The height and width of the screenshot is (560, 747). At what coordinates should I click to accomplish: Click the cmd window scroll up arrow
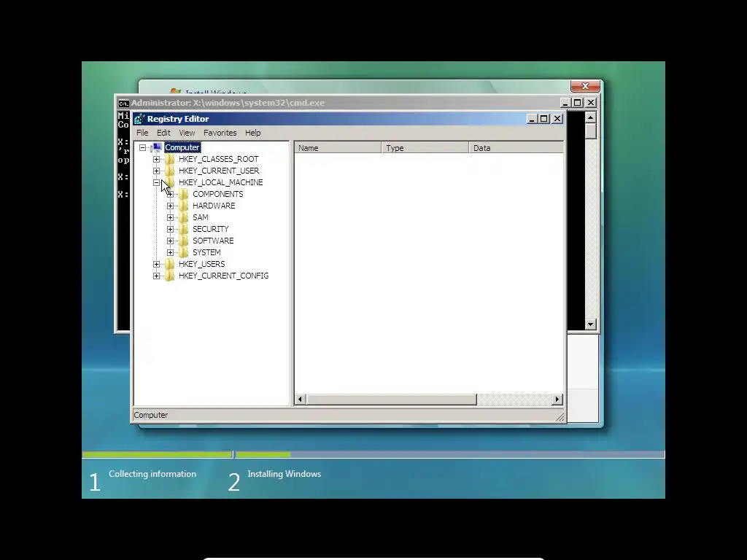pyautogui.click(x=591, y=117)
